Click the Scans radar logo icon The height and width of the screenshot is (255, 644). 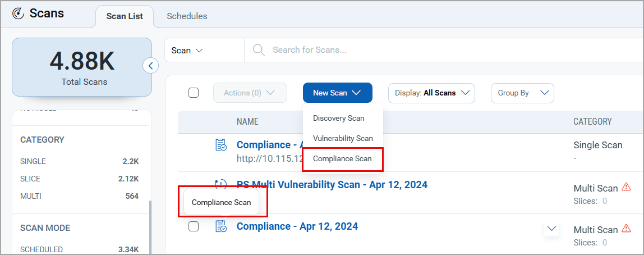pyautogui.click(x=19, y=13)
